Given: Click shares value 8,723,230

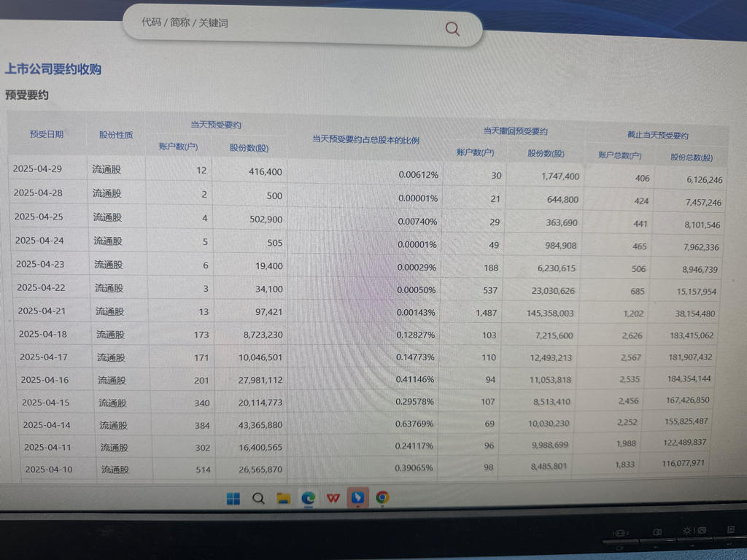Looking at the screenshot, I should (x=263, y=334).
